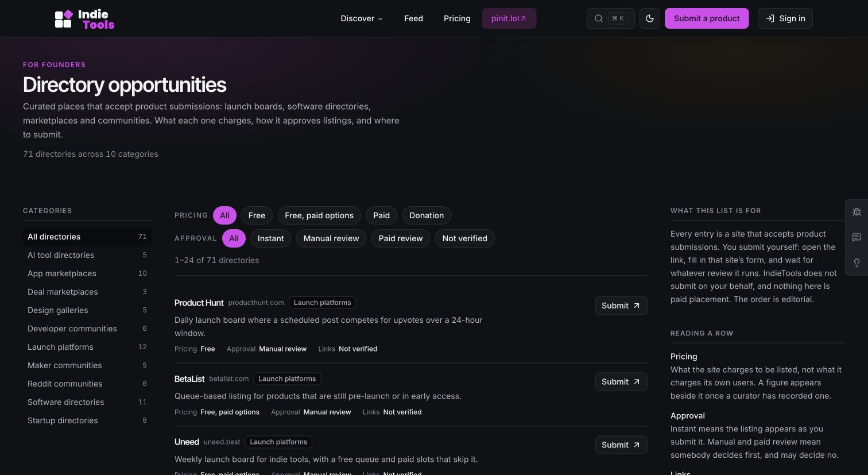Click the uneed.best domain text
This screenshot has height=475, width=868.
click(x=222, y=442)
